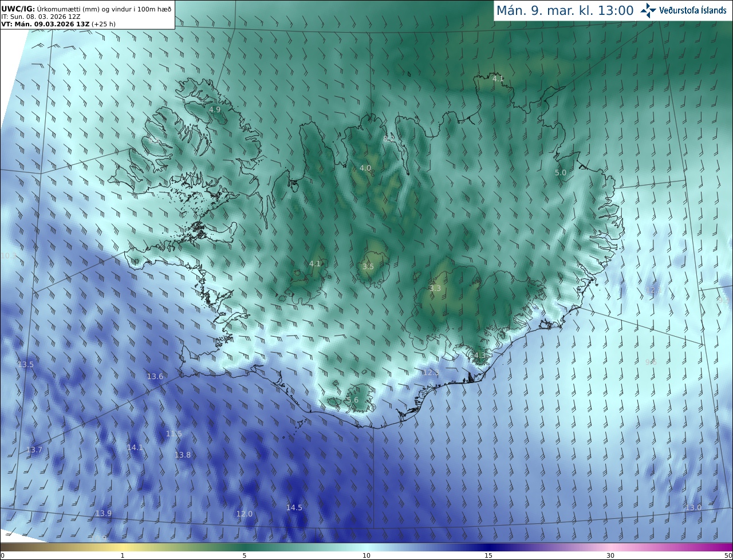Click the 4.0 value in north Iceland
The height and width of the screenshot is (560, 733).
365,168
